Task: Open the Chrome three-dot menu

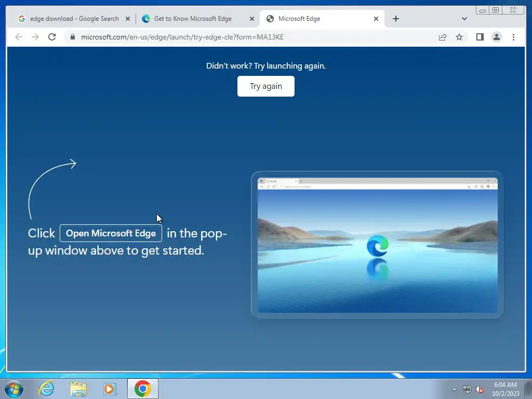Action: click(513, 37)
